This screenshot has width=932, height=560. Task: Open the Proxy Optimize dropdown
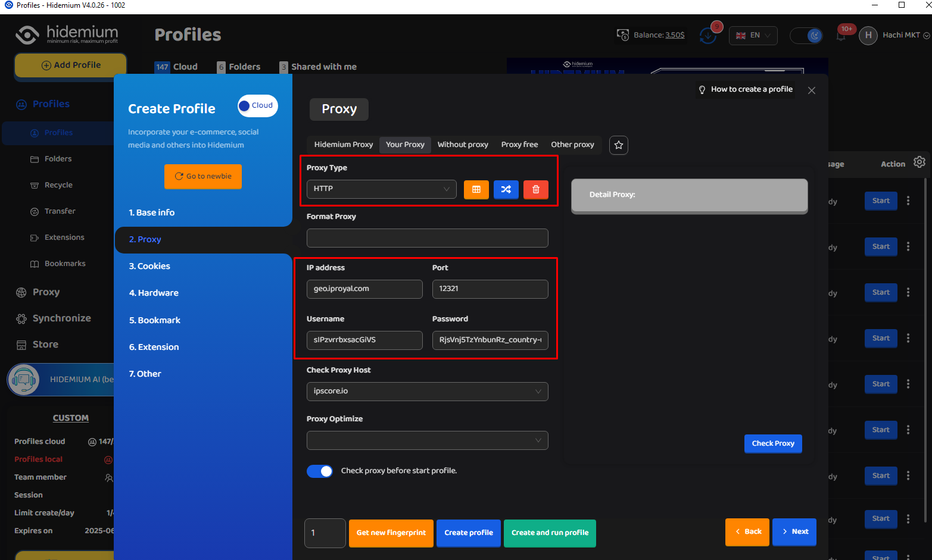(427, 440)
